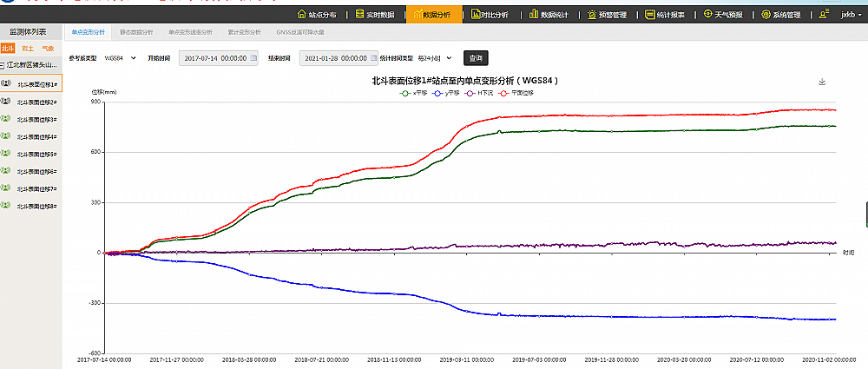Click the 系统管理 gear icon

[x=766, y=15]
